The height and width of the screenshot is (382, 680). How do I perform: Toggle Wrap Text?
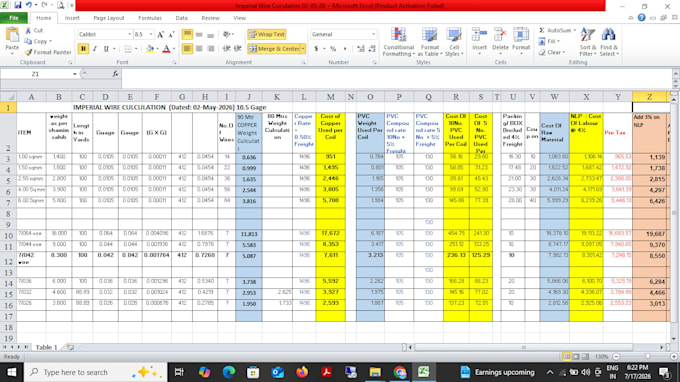(x=267, y=34)
